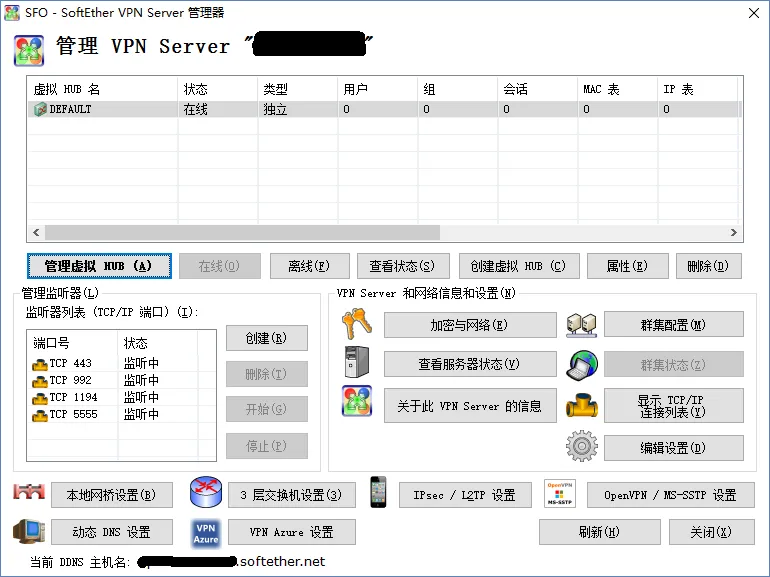
Task: Open 管理虚拟 HUB button
Action: (99, 266)
